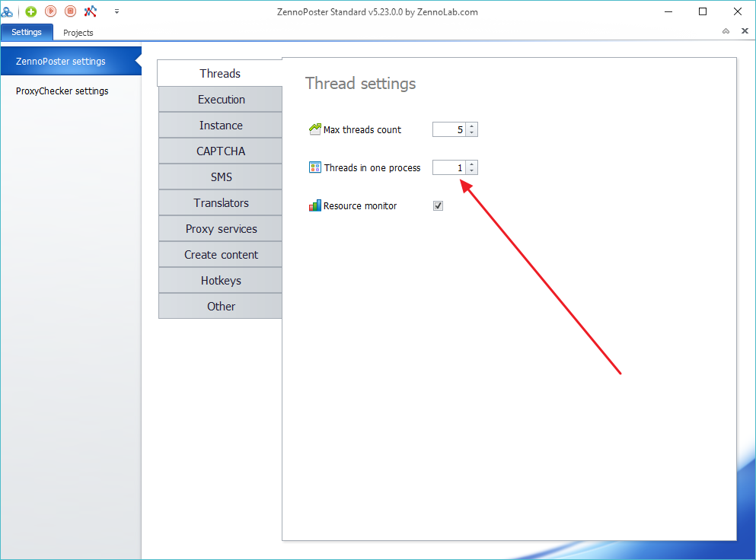Click the Thread settings heading
The image size is (756, 560).
tap(360, 84)
